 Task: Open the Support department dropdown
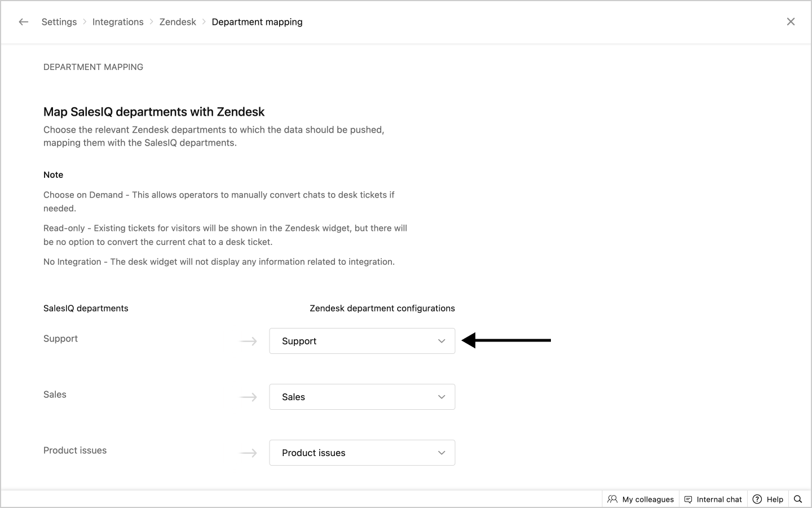point(361,341)
